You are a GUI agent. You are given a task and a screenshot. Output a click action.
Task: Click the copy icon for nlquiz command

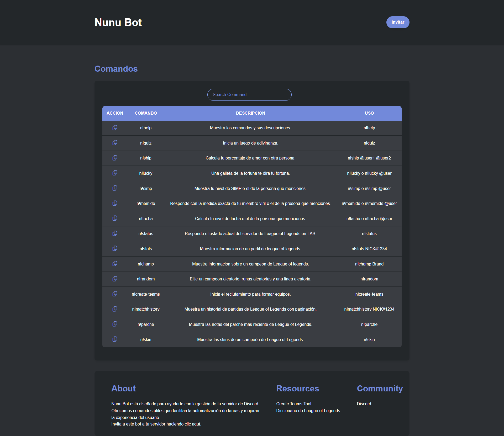coord(114,143)
